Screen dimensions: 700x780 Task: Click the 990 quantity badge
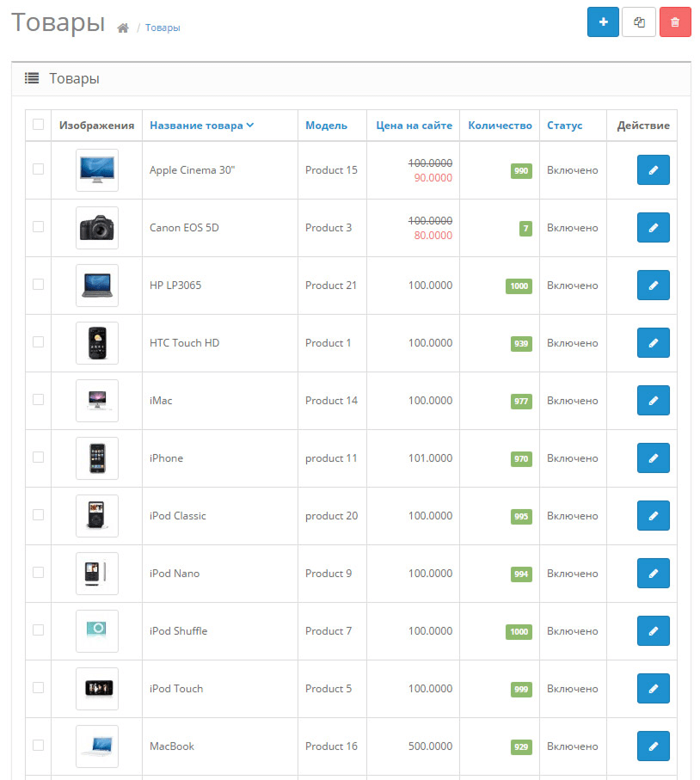521,170
